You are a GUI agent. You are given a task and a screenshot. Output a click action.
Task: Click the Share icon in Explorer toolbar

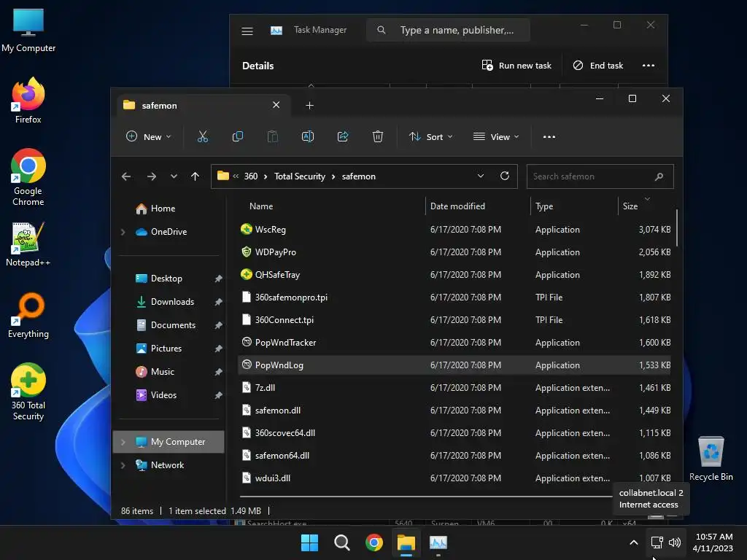[x=343, y=136]
